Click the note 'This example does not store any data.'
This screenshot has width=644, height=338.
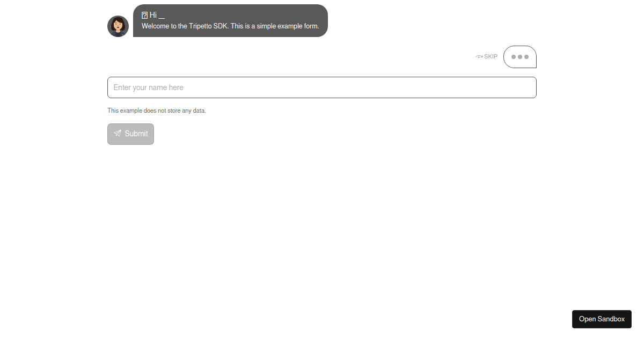[157, 111]
